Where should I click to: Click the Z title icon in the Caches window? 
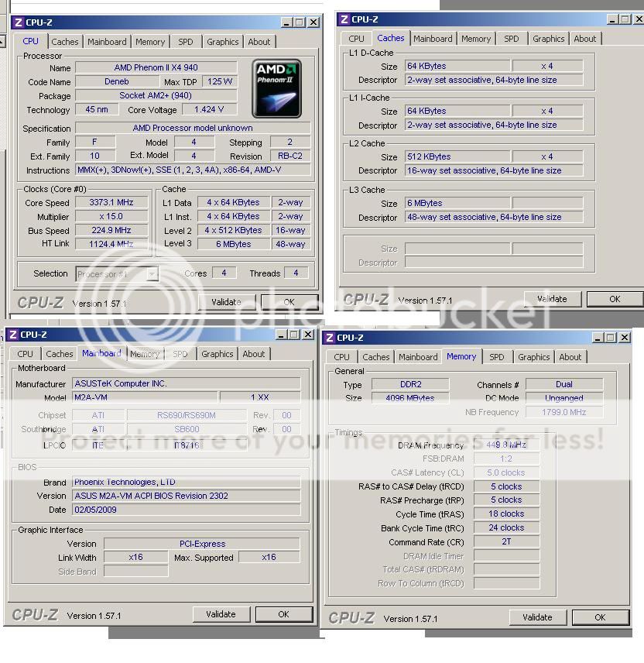[344, 19]
